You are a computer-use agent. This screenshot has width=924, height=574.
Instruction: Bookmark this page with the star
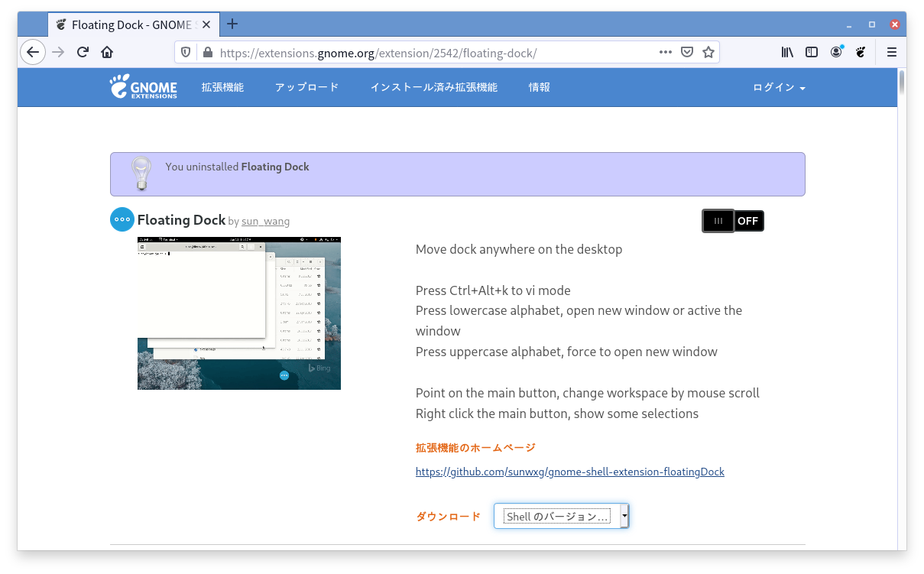[708, 52]
